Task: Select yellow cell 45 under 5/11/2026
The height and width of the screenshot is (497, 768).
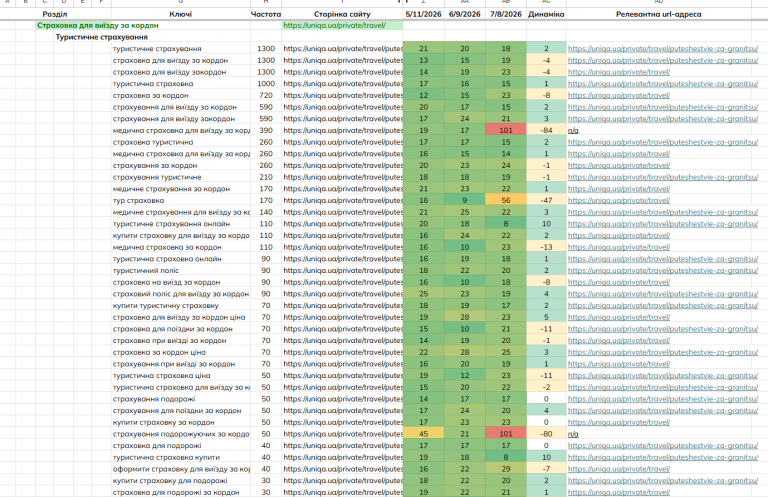Action: pyautogui.click(x=424, y=434)
